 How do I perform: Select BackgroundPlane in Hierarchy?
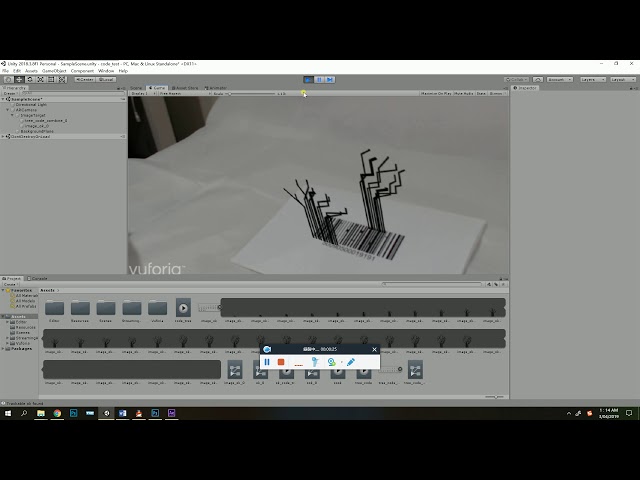(37, 131)
